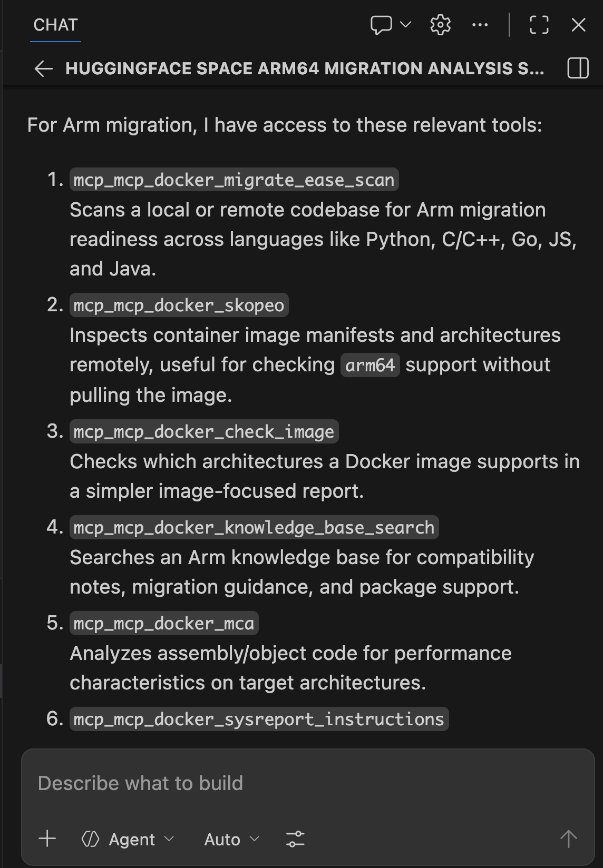The image size is (603, 868).
Task: Click in the 'Describe what to build' field
Action: 307,783
